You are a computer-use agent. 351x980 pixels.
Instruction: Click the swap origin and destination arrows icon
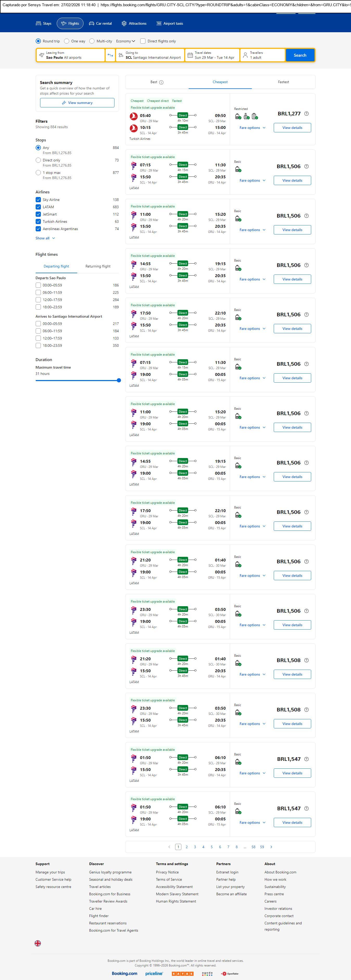click(x=110, y=55)
